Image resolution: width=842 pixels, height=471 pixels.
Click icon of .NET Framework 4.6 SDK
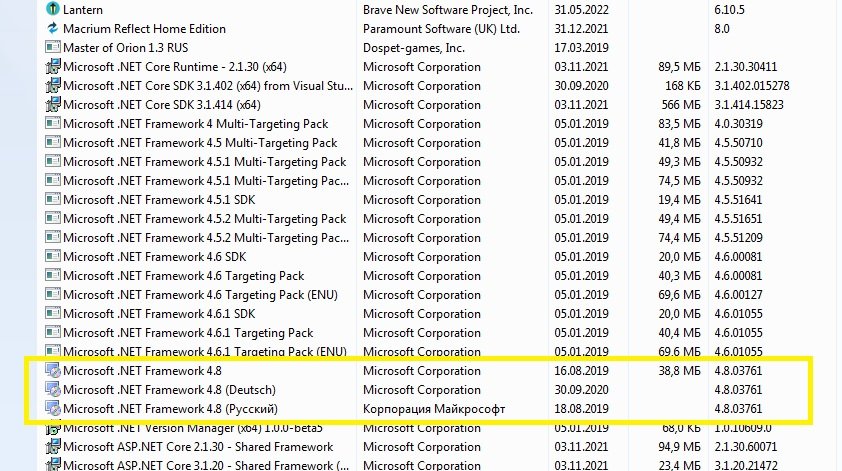coord(53,256)
